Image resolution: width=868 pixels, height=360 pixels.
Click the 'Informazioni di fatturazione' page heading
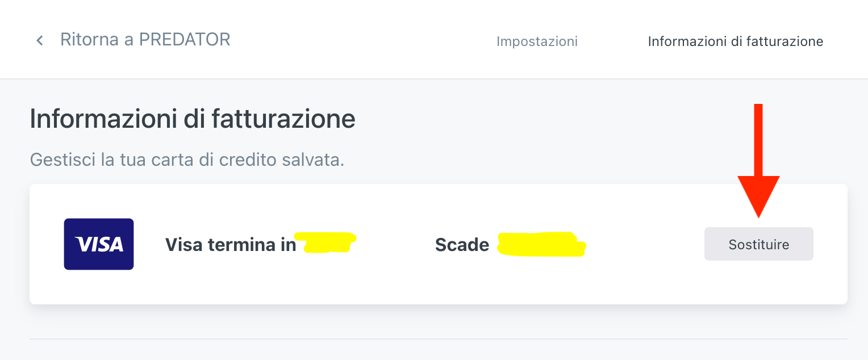click(193, 119)
